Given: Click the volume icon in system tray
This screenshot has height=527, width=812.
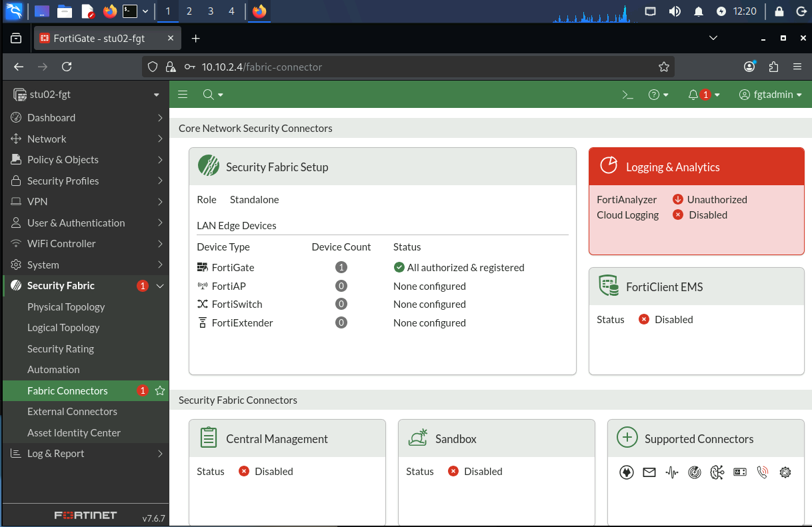Looking at the screenshot, I should tap(675, 11).
